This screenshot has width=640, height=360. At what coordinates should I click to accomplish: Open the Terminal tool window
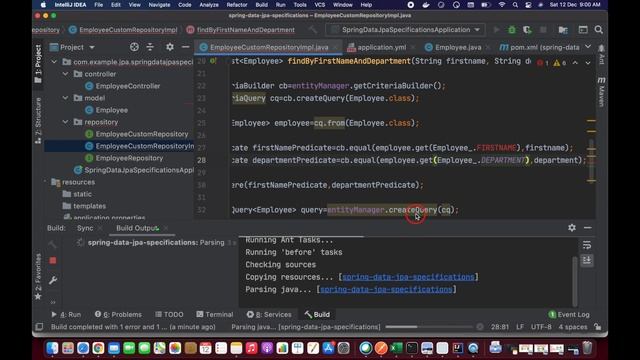tap(215, 315)
